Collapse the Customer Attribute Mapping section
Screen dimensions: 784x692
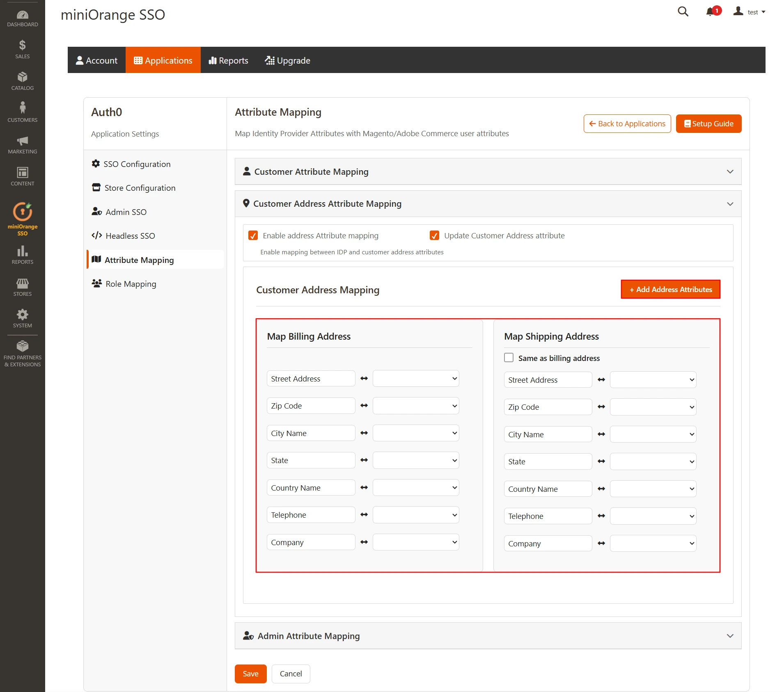[x=730, y=171]
